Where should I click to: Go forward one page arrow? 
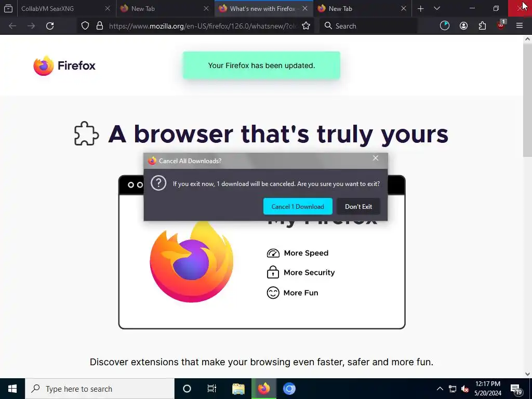[31, 26]
